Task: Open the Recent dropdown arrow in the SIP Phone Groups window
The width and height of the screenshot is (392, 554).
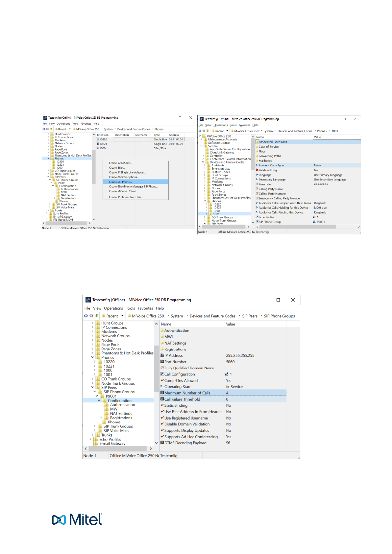Action: click(122, 316)
